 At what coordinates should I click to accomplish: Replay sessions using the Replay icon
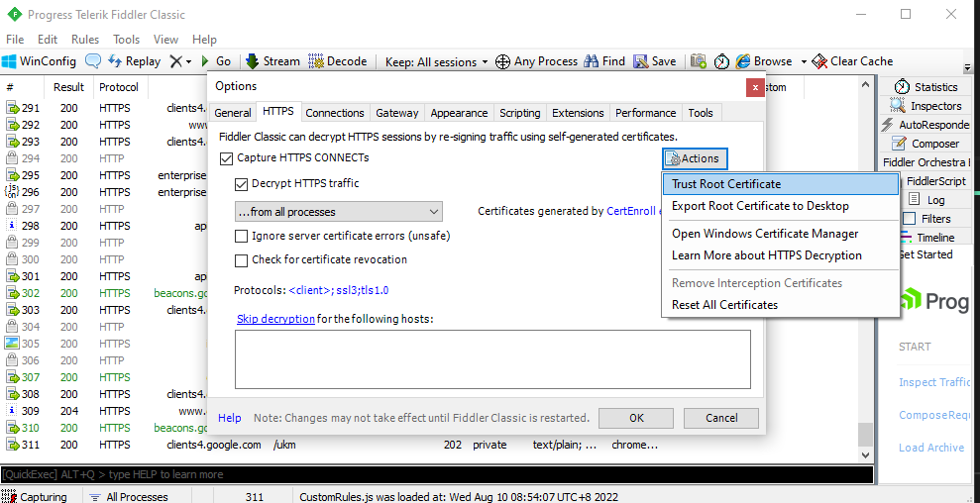click(x=115, y=61)
